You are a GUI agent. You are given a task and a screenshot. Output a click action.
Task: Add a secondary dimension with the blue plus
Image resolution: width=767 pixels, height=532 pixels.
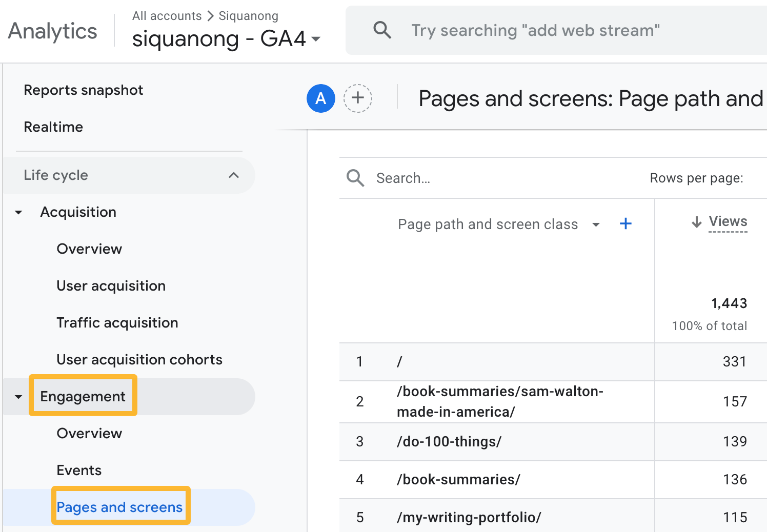pyautogui.click(x=625, y=223)
